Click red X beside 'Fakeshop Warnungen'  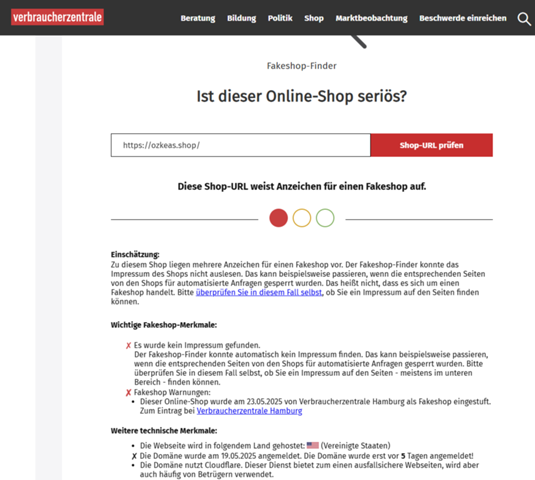[x=128, y=393]
